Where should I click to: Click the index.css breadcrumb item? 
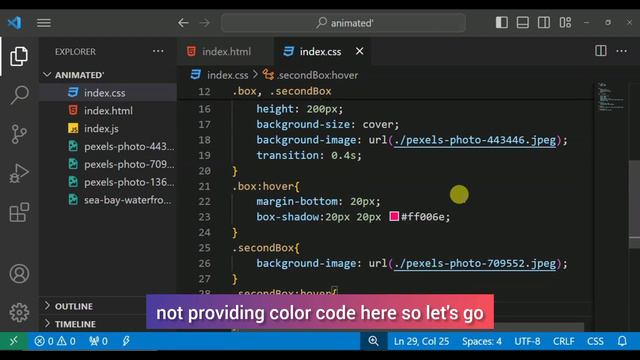(220, 75)
